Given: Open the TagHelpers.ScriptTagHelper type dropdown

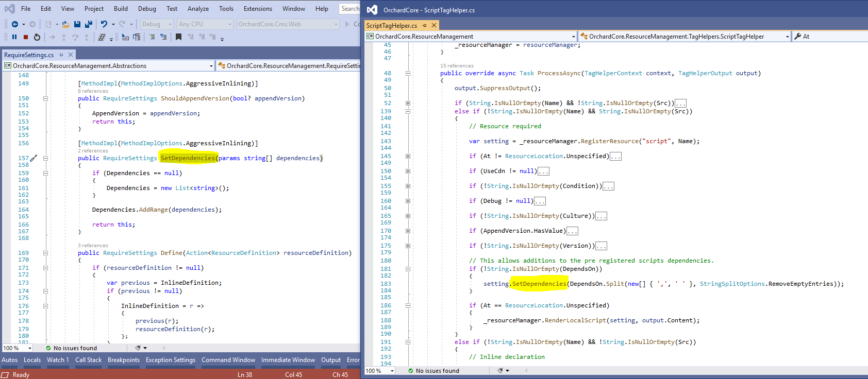Looking at the screenshot, I should (685, 37).
